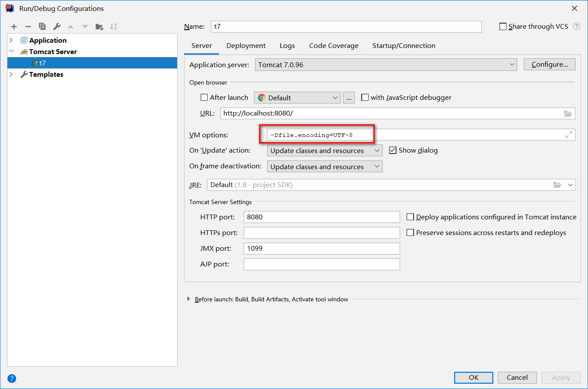Viewport: 588px width, 389px height.
Task: Expand the Application tree node
Action: tap(12, 41)
